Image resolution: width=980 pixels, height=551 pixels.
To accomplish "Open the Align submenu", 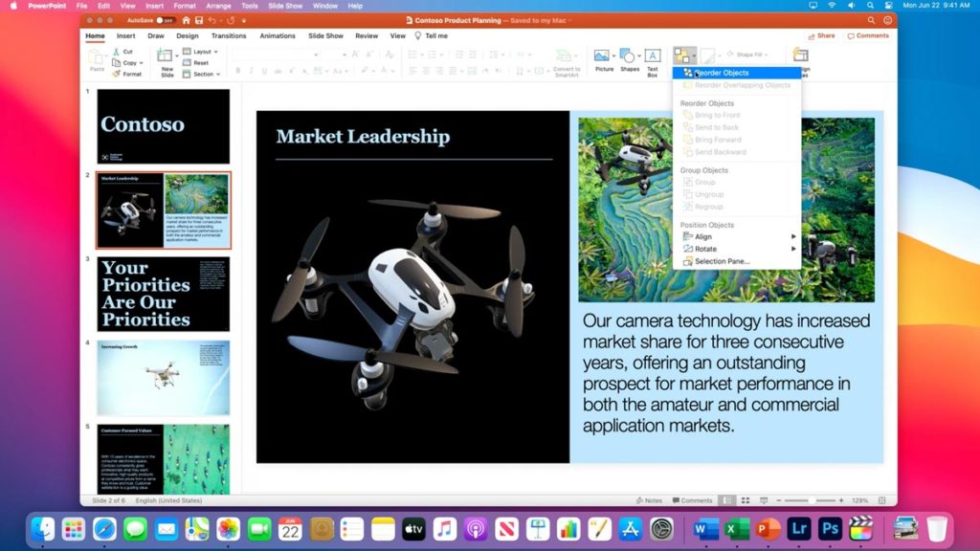I will tap(737, 237).
